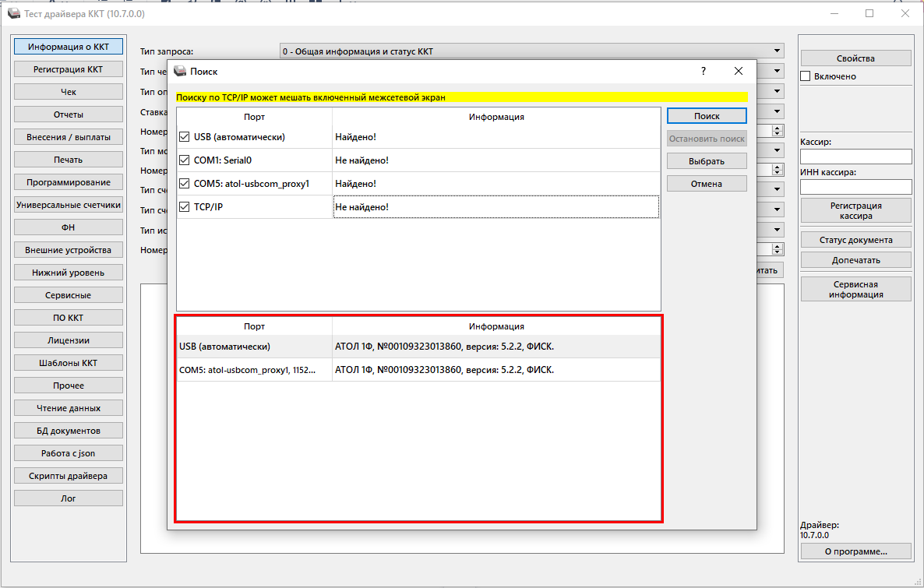Click the question mark help icon in the Поиск dialog
The width and height of the screenshot is (924, 588).
pos(704,71)
